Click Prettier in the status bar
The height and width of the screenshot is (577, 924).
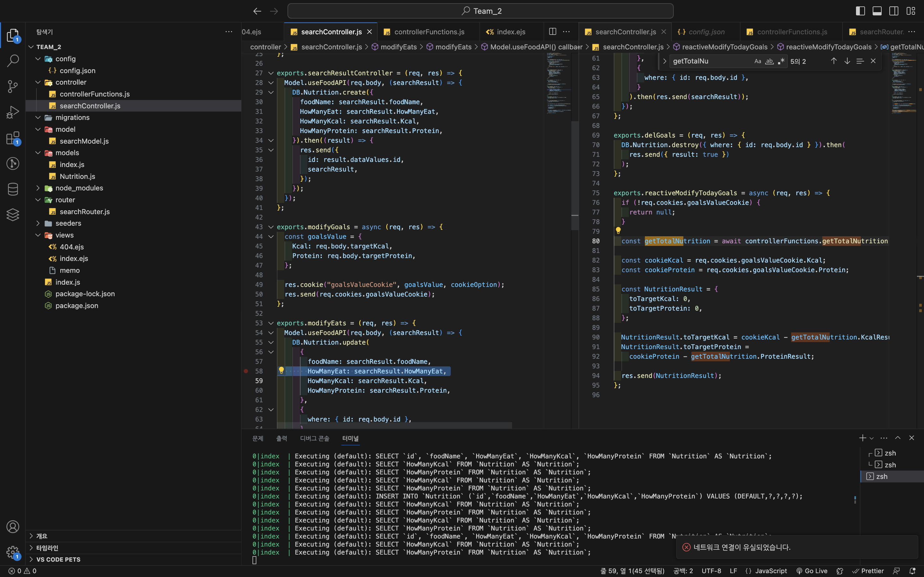[x=868, y=571]
